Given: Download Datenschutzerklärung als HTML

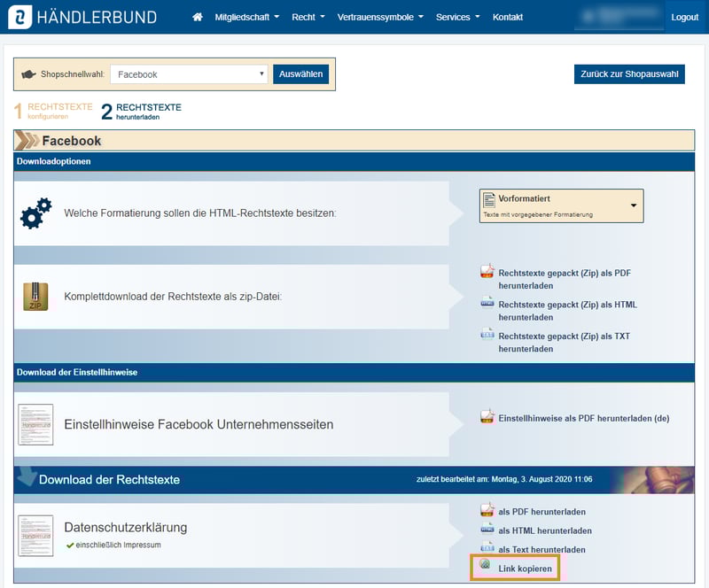Looking at the screenshot, I should tap(545, 531).
